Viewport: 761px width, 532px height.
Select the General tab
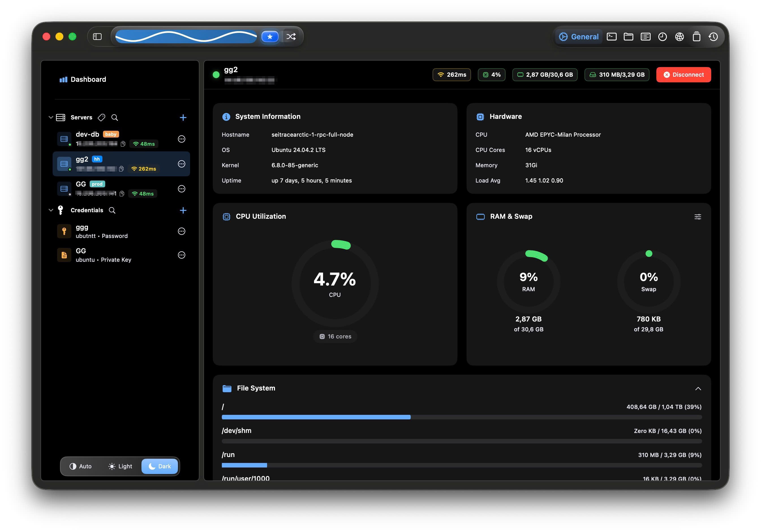579,37
